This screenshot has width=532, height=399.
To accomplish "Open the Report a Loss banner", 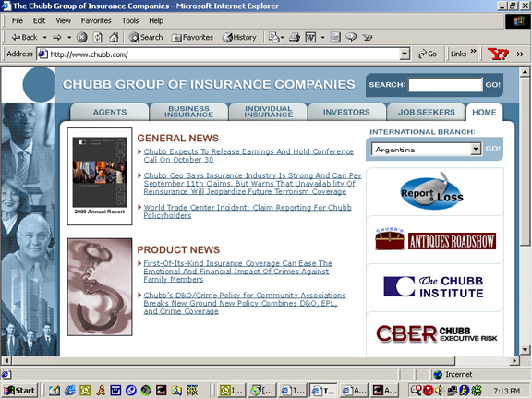I will pyautogui.click(x=431, y=192).
